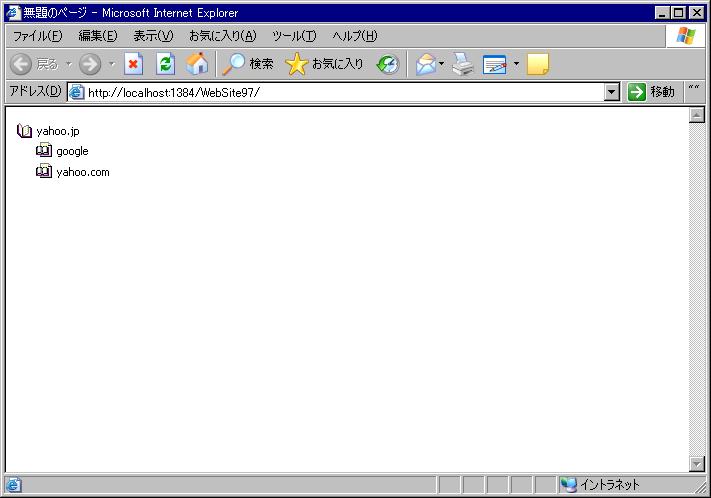This screenshot has height=498, width=711.
Task: Click the Mail envelope icon
Action: [426, 64]
